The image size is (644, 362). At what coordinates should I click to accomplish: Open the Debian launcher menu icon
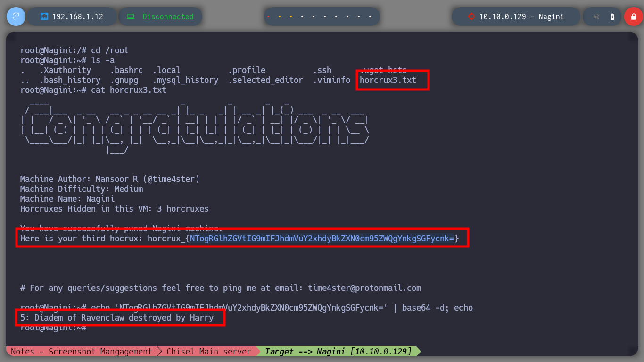16,16
